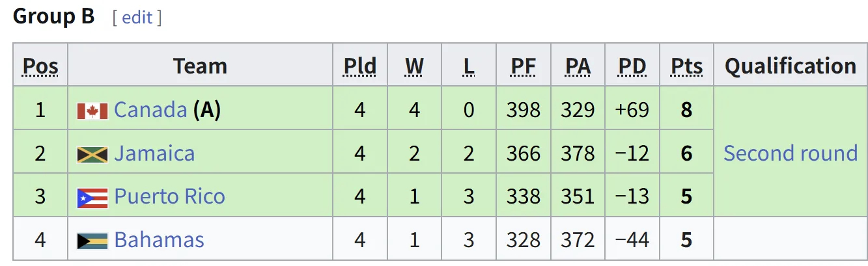The image size is (868, 266).
Task: Click the W column header abbreviation
Action: pos(414,66)
